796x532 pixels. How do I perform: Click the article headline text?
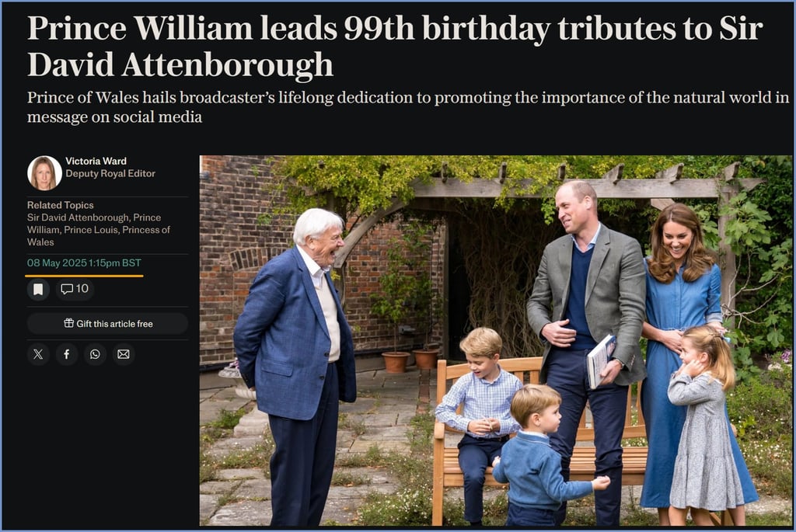tap(395, 46)
